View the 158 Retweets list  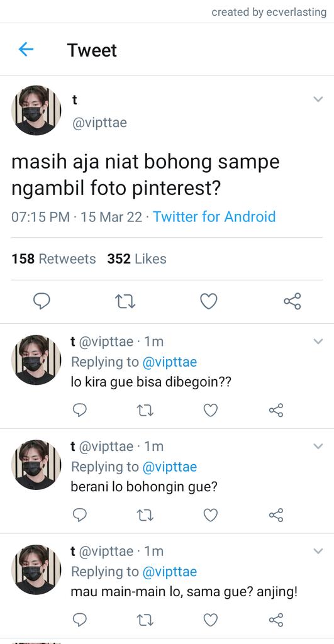[x=53, y=258]
